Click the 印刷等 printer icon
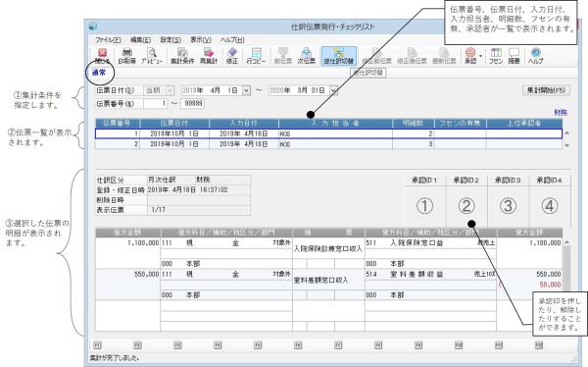The image size is (588, 367). click(126, 56)
